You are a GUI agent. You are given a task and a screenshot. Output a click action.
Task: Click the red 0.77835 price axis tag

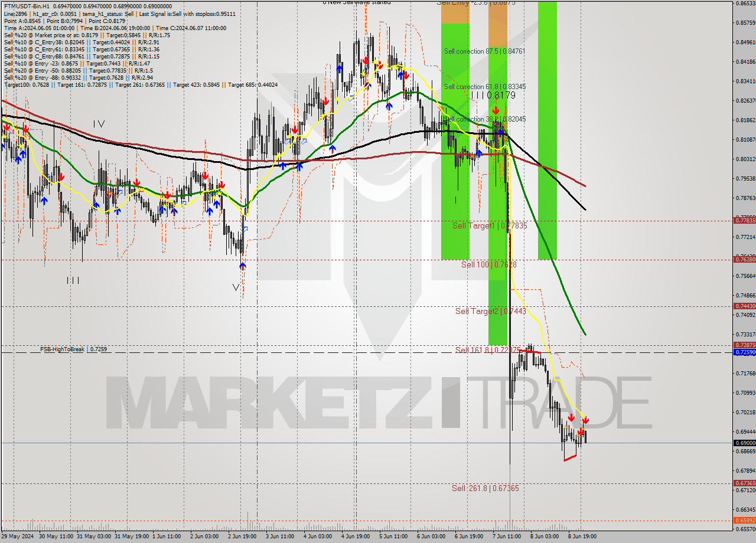tap(744, 220)
